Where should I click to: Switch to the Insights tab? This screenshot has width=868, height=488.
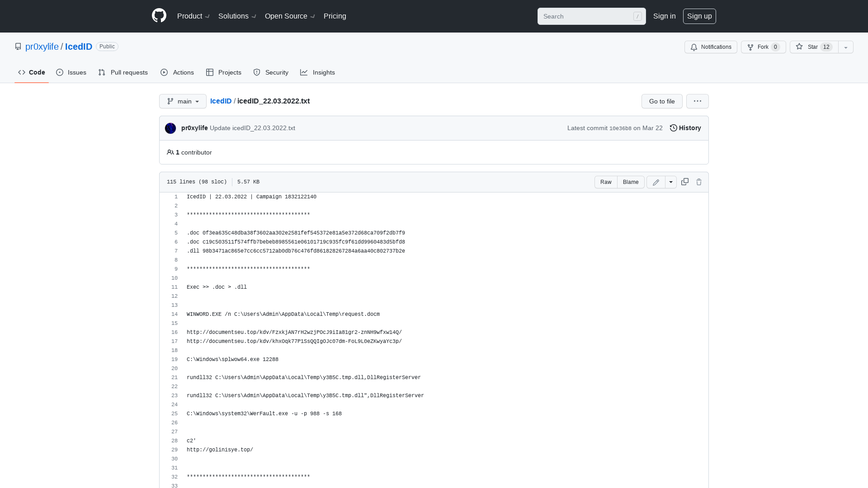click(x=318, y=72)
